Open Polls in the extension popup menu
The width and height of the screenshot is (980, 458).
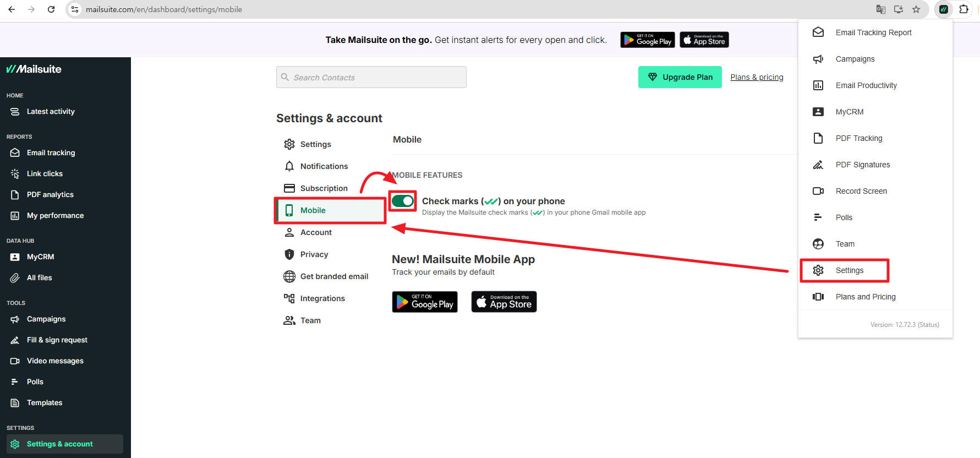point(875,217)
